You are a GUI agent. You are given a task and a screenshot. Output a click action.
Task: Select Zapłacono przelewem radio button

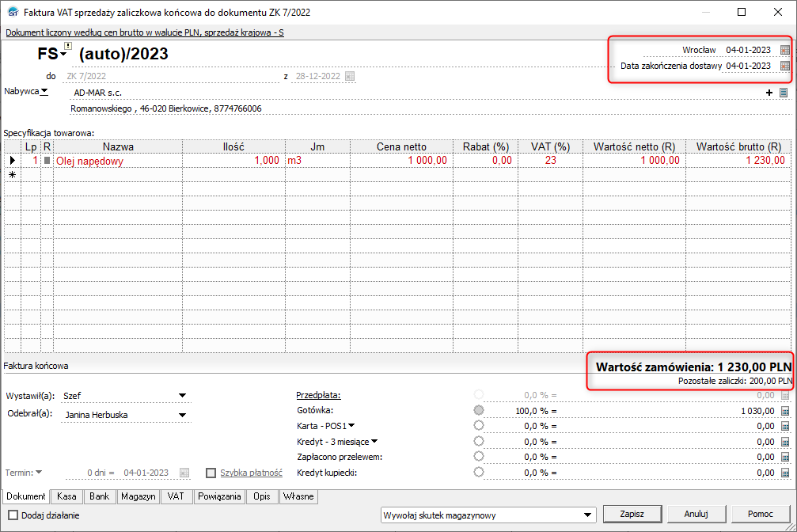[478, 456]
